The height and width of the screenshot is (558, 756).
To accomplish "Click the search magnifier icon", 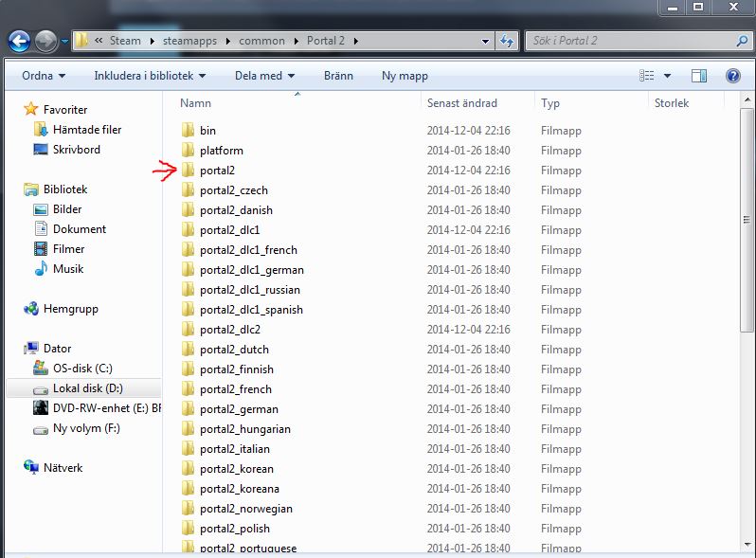I will click(742, 41).
